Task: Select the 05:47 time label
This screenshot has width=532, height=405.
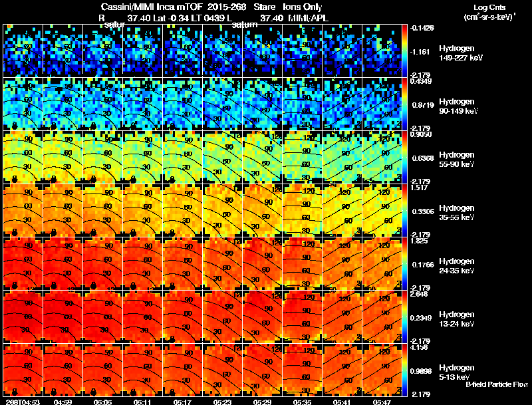Action: pyautogui.click(x=382, y=402)
